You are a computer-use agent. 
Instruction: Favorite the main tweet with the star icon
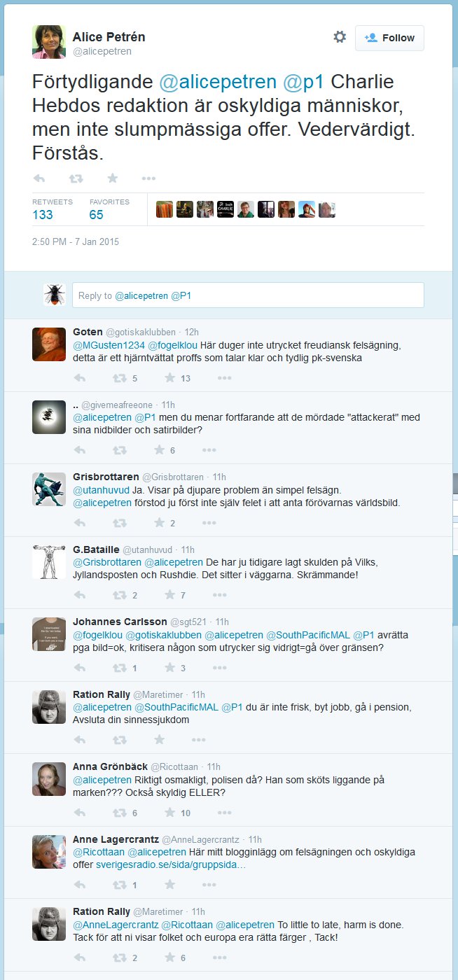(x=112, y=178)
